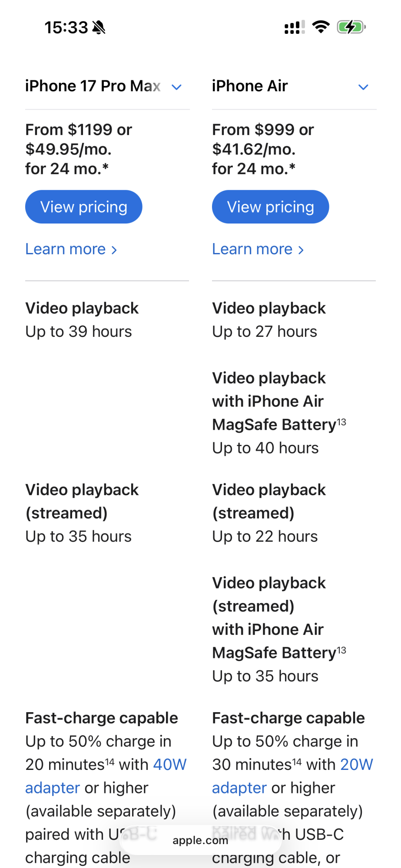The width and height of the screenshot is (401, 868).
Task: Tap the cellular signal bars icon
Action: (x=294, y=27)
